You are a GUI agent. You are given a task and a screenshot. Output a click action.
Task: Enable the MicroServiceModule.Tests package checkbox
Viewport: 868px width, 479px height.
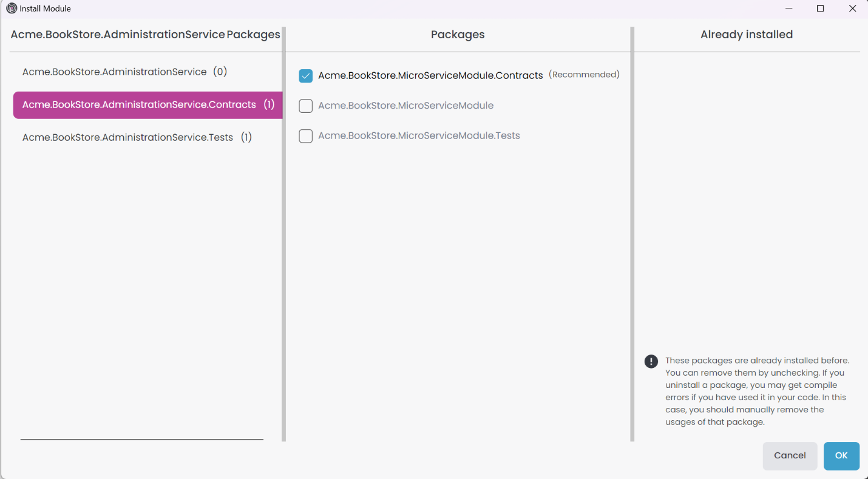click(305, 136)
